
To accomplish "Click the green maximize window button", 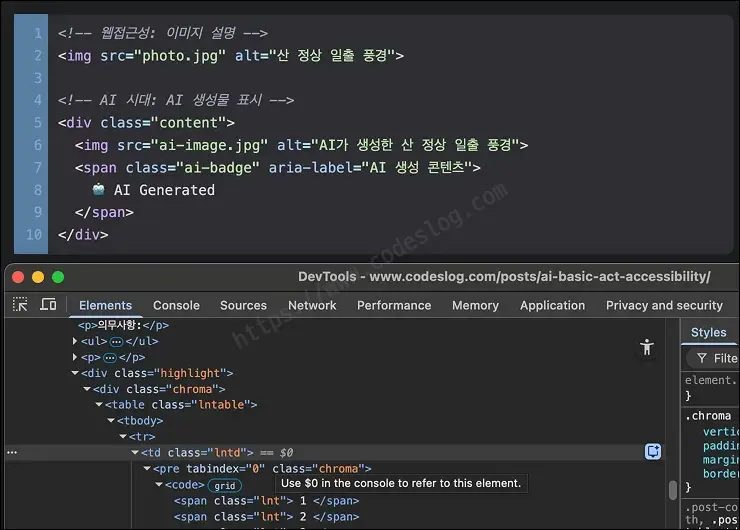I will point(58,277).
